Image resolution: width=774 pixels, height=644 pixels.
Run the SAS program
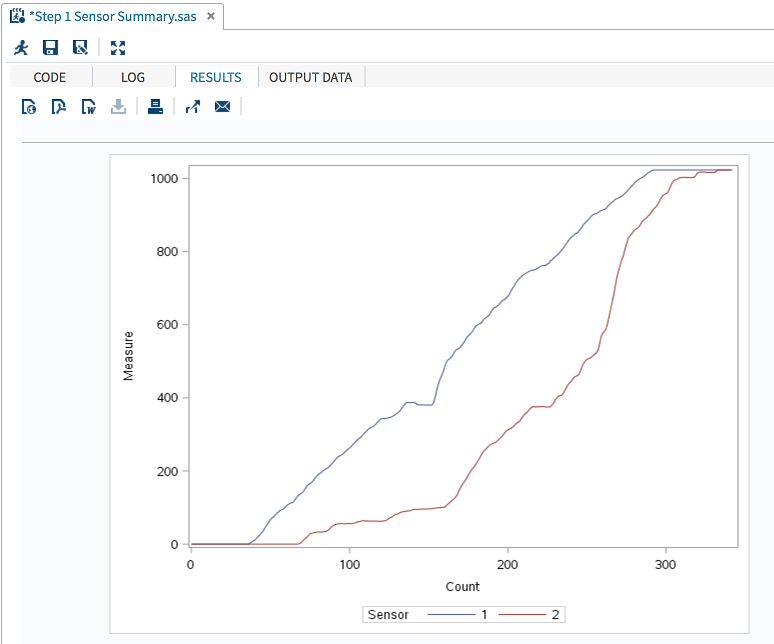pyautogui.click(x=21, y=48)
